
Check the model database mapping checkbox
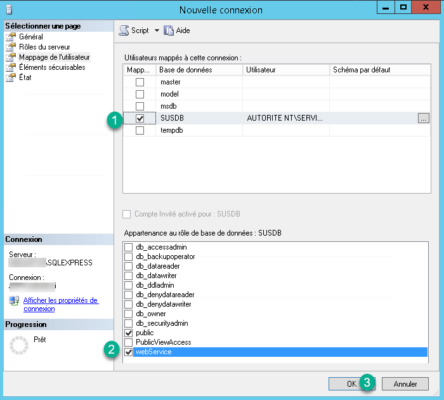tap(140, 94)
